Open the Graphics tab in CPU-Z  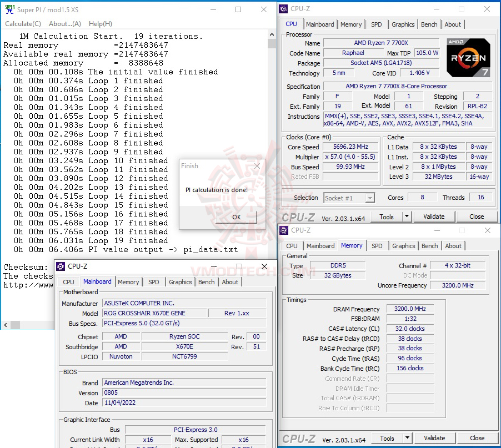[403, 24]
